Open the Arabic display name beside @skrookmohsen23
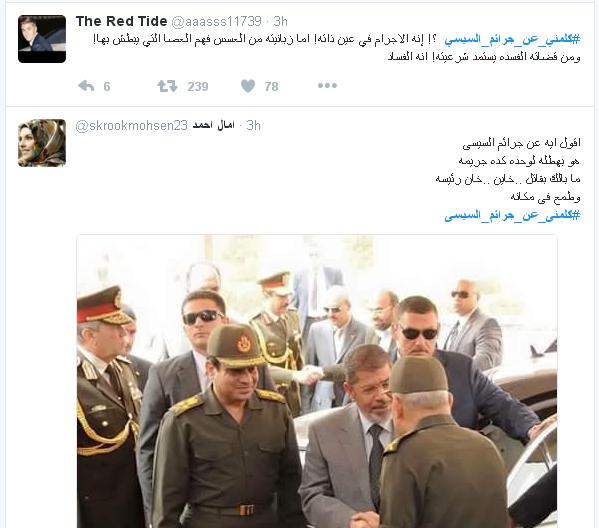 214,125
